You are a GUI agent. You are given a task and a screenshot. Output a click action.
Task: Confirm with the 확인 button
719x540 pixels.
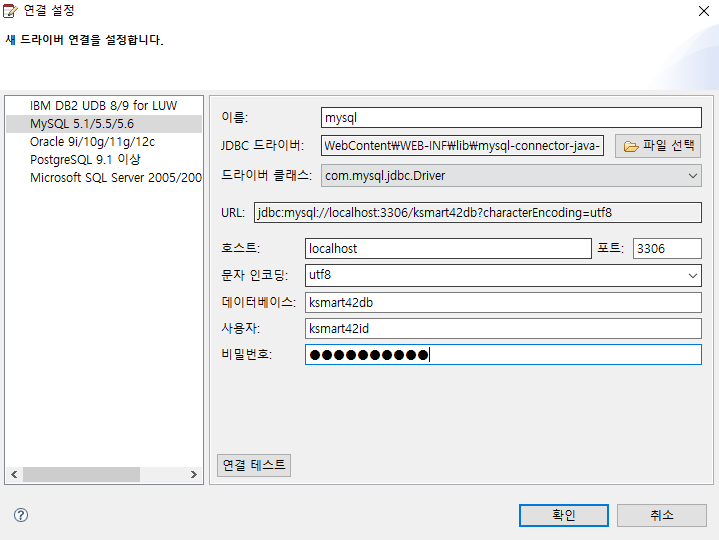[x=564, y=515]
